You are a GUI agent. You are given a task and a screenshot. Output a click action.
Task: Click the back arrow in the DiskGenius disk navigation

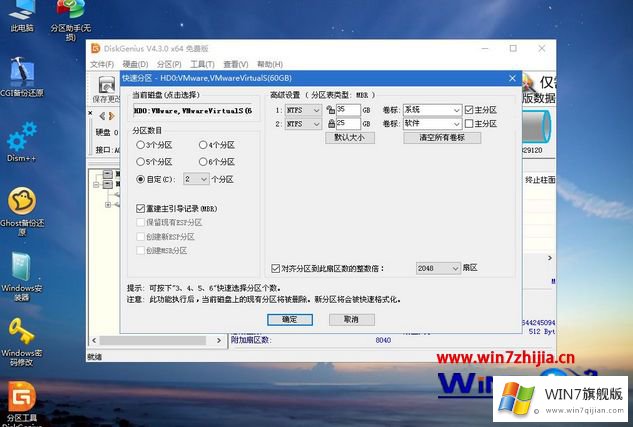[102, 116]
